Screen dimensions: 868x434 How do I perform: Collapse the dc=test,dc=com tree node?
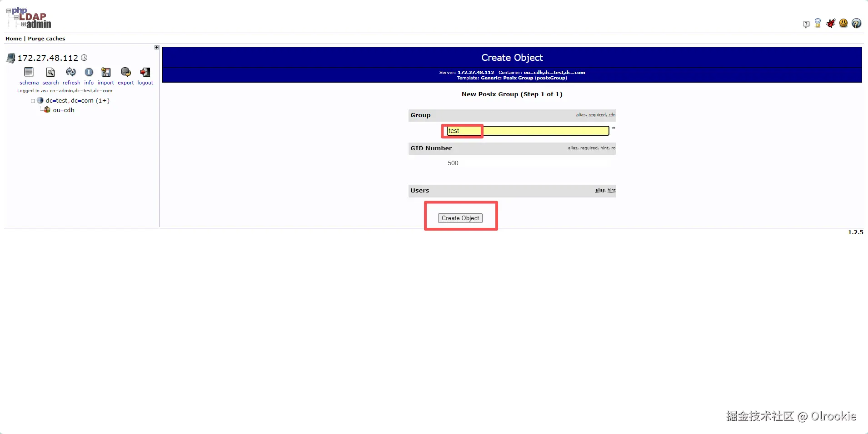[x=33, y=101]
